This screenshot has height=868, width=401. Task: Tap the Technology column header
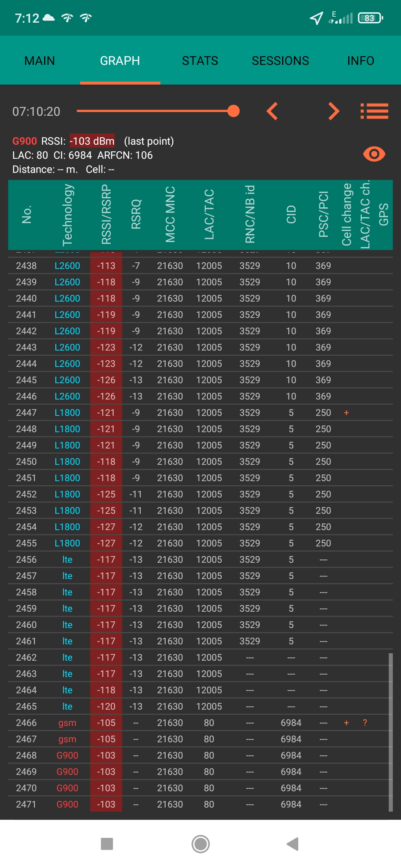[x=68, y=215]
